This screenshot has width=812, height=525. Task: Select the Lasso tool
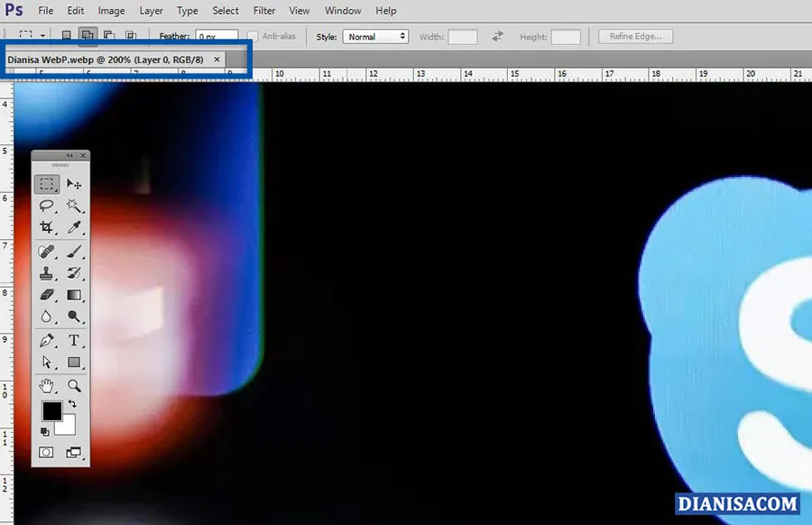(x=49, y=205)
